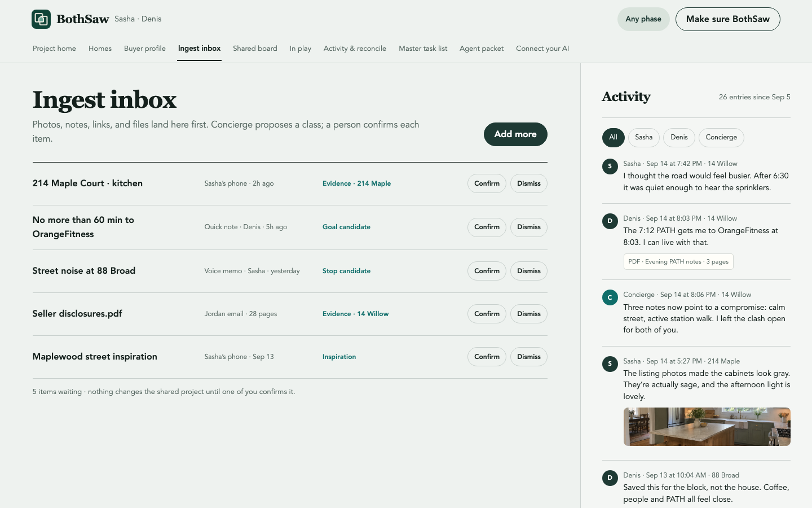The width and height of the screenshot is (812, 508).
Task: Open the Agent packet tab
Action: coord(482,49)
